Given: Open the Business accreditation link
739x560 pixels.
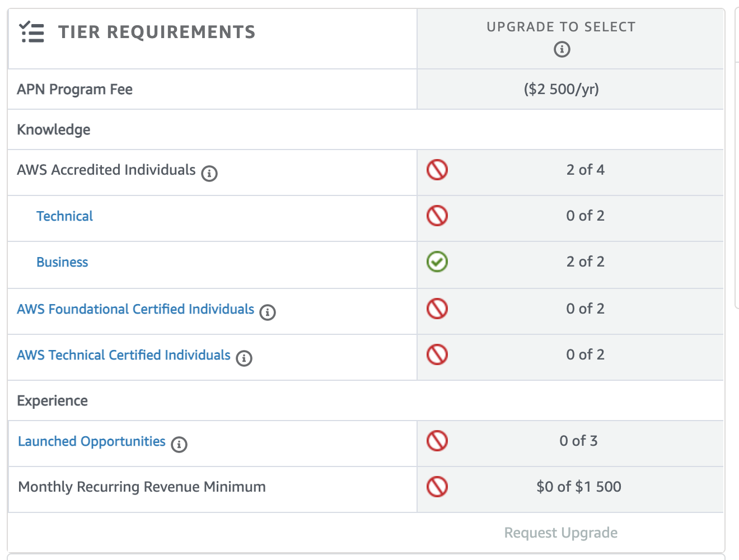Looking at the screenshot, I should coord(62,262).
